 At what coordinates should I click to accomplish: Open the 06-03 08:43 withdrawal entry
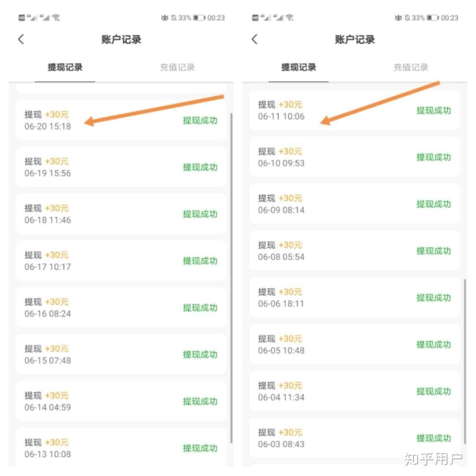(x=354, y=438)
